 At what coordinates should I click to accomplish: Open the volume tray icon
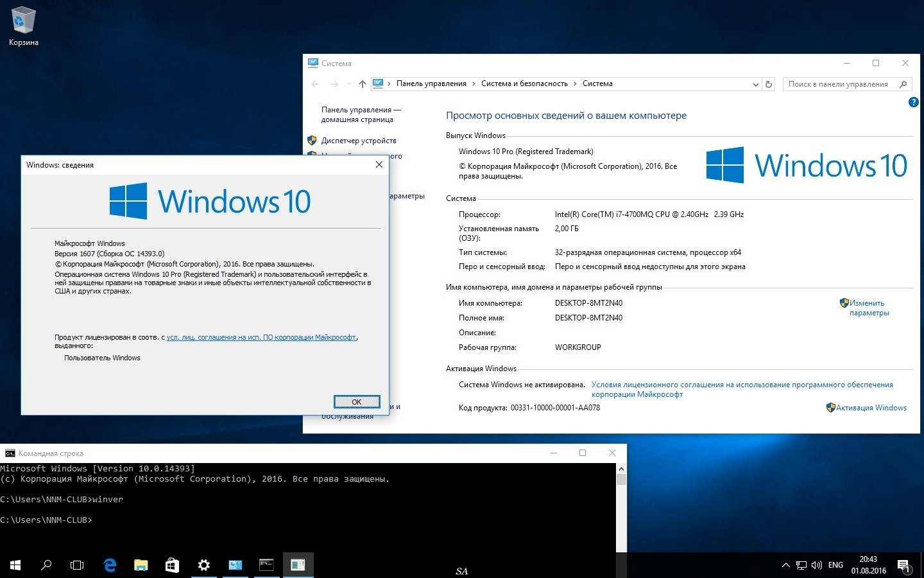(817, 566)
